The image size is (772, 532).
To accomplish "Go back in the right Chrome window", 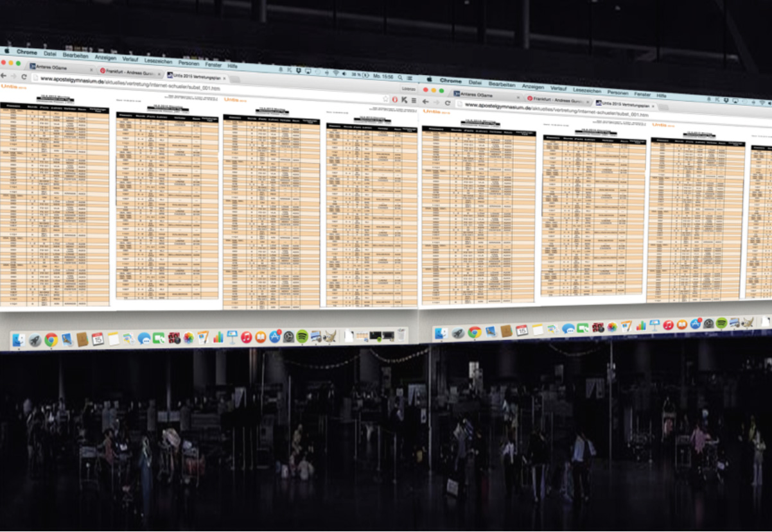I will 426,102.
